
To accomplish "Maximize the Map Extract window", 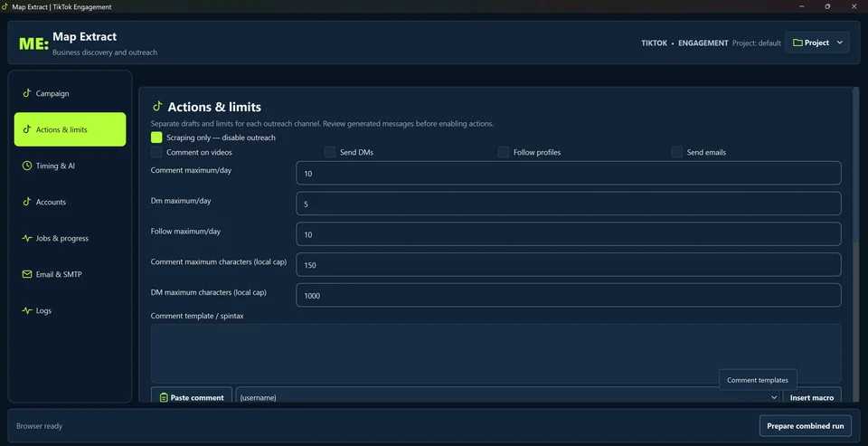I will click(x=827, y=6).
